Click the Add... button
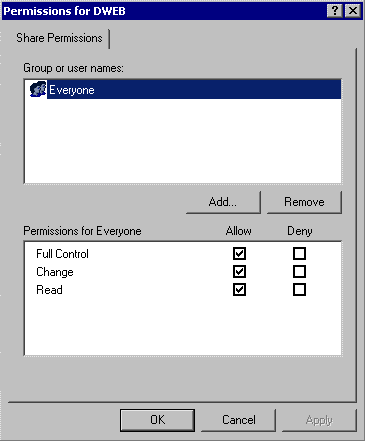This screenshot has width=365, height=441. point(223,202)
